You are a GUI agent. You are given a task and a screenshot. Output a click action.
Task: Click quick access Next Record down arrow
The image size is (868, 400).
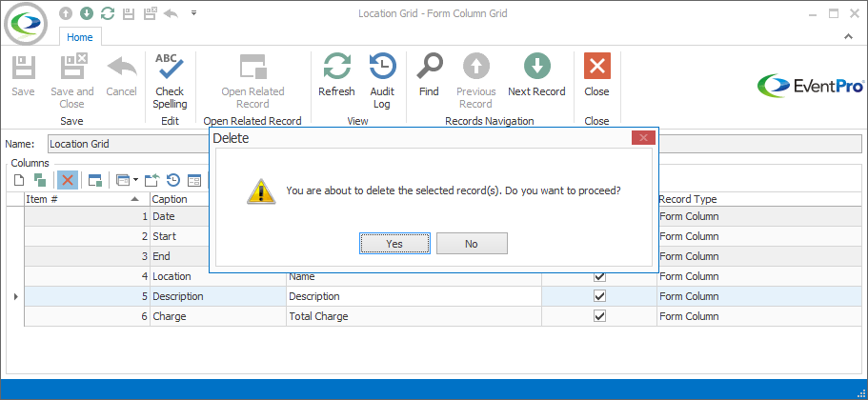87,13
